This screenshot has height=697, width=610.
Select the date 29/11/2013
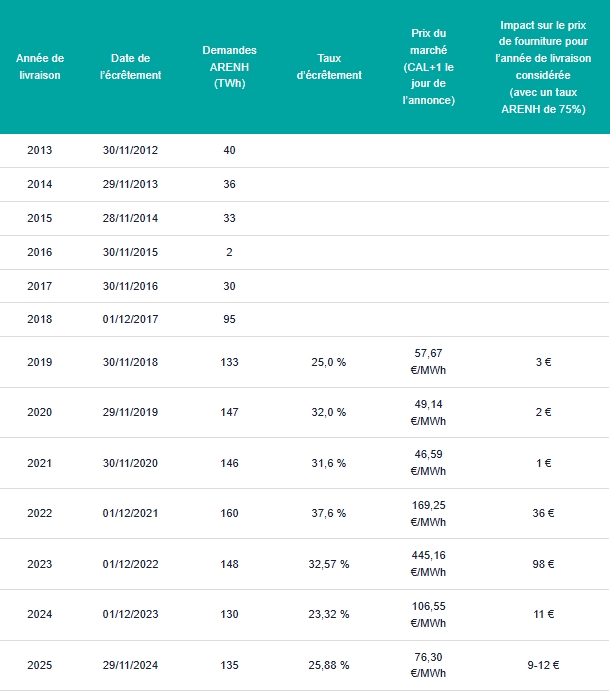coord(130,184)
